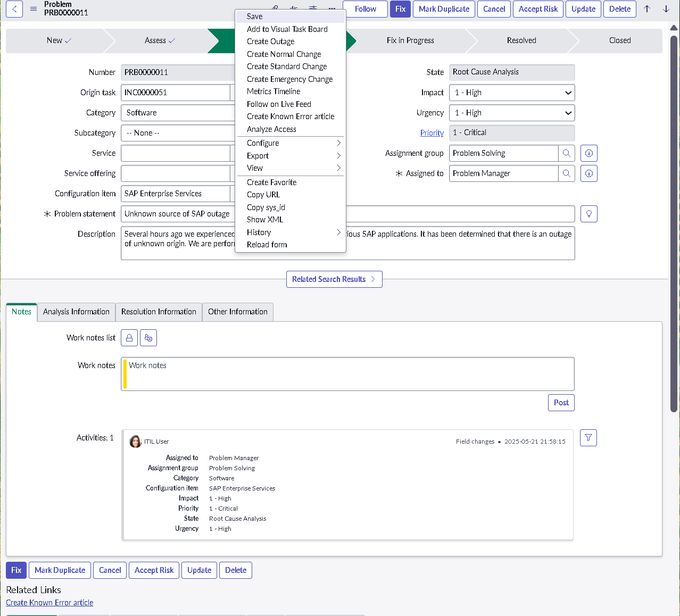This screenshot has height=616, width=680.
Task: Click the previous record up arrow
Action: 646,9
